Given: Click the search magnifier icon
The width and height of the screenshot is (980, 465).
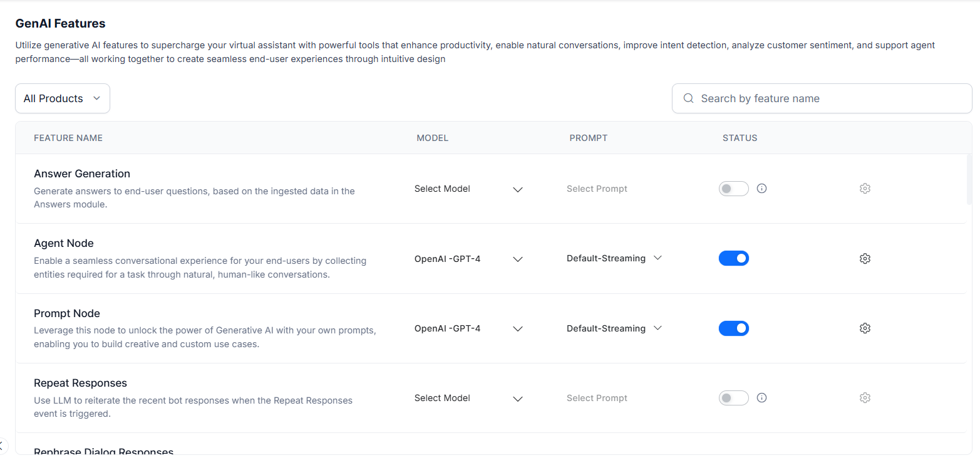Looking at the screenshot, I should (688, 98).
